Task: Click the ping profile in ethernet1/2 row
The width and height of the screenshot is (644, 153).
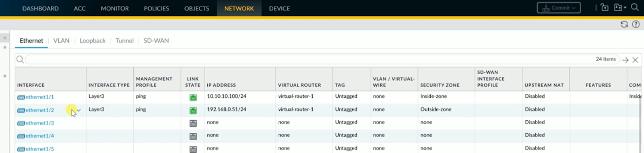Action: pos(141,109)
